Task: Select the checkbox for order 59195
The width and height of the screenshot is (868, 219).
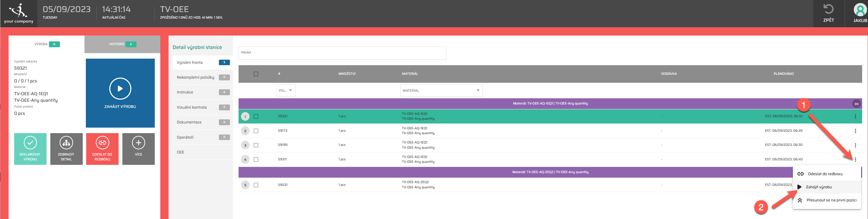Action: coord(256,145)
